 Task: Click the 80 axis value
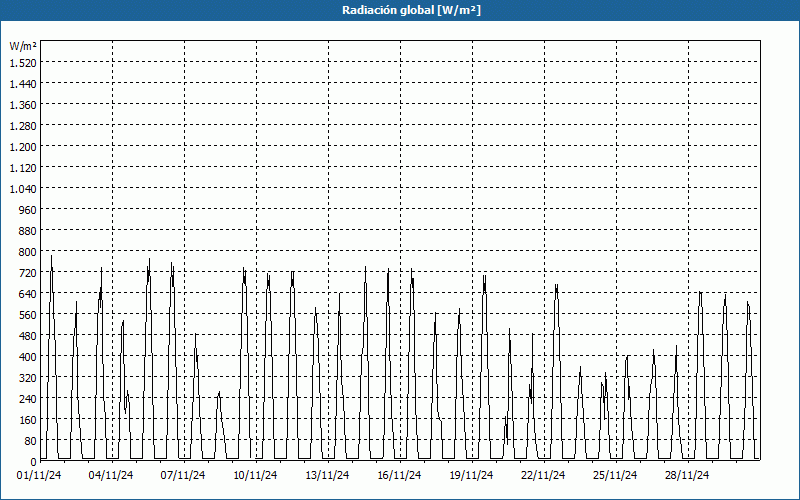(31, 441)
